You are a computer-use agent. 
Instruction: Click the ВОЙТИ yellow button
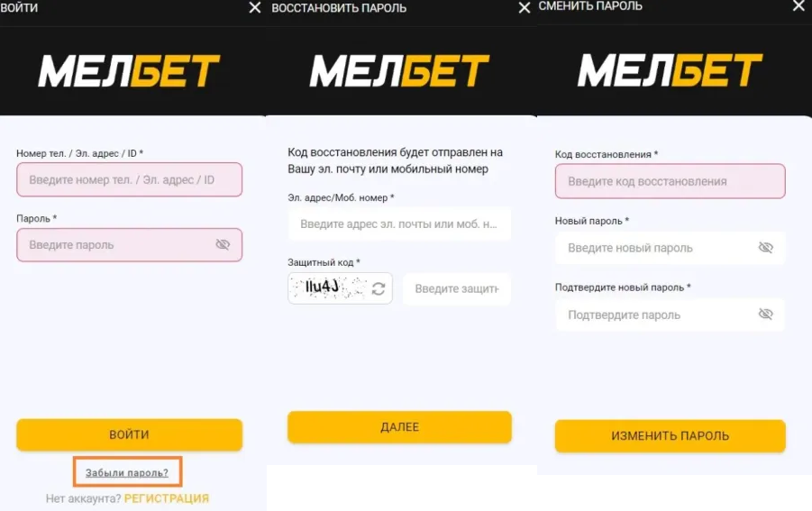coord(129,434)
